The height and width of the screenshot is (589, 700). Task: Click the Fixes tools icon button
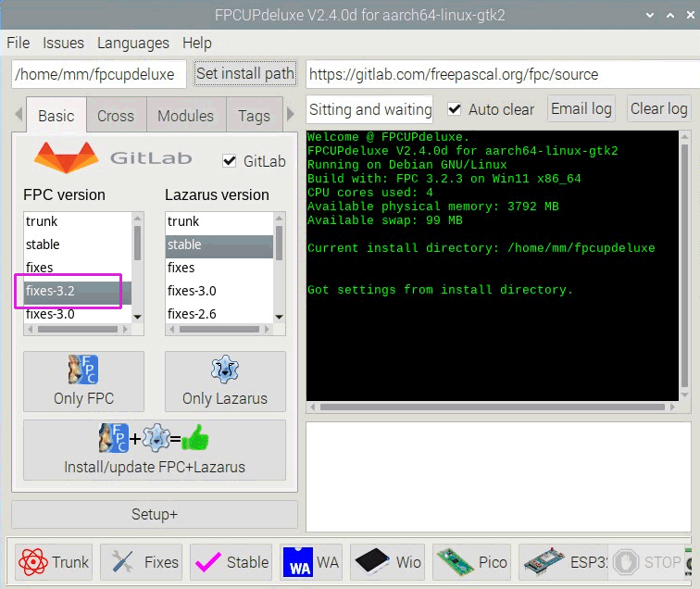[142, 562]
